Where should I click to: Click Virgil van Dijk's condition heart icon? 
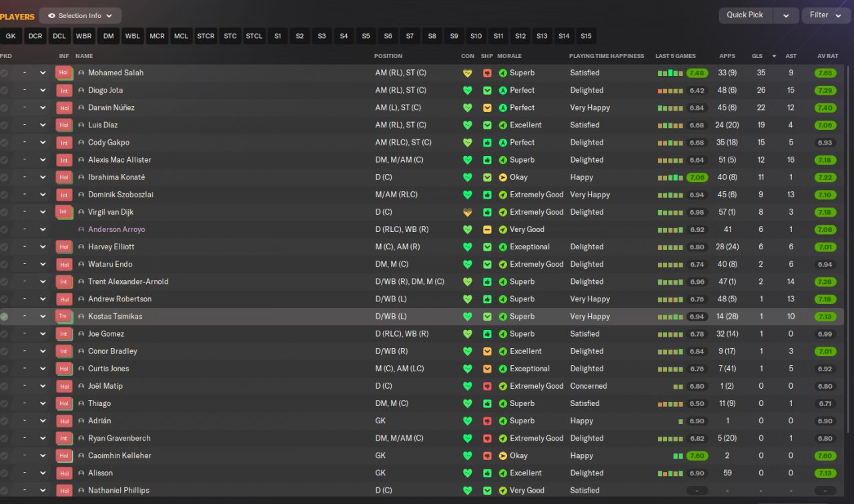pos(467,212)
